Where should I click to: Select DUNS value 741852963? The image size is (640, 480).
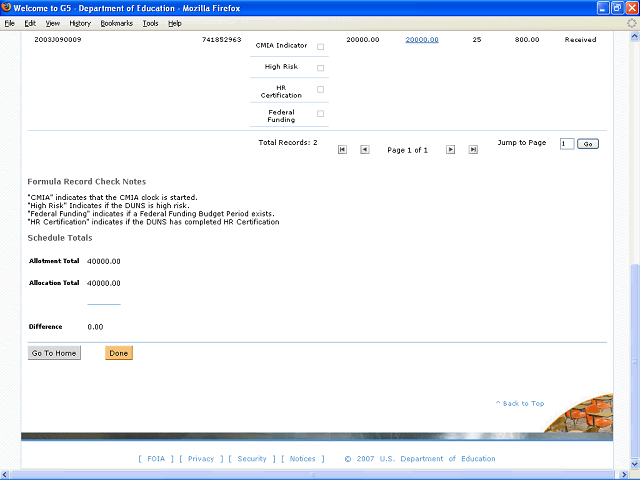tap(222, 40)
